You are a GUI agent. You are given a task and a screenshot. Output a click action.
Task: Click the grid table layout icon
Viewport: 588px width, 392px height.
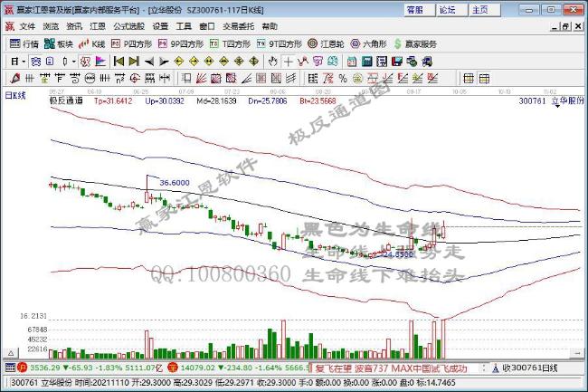pyautogui.click(x=469, y=79)
